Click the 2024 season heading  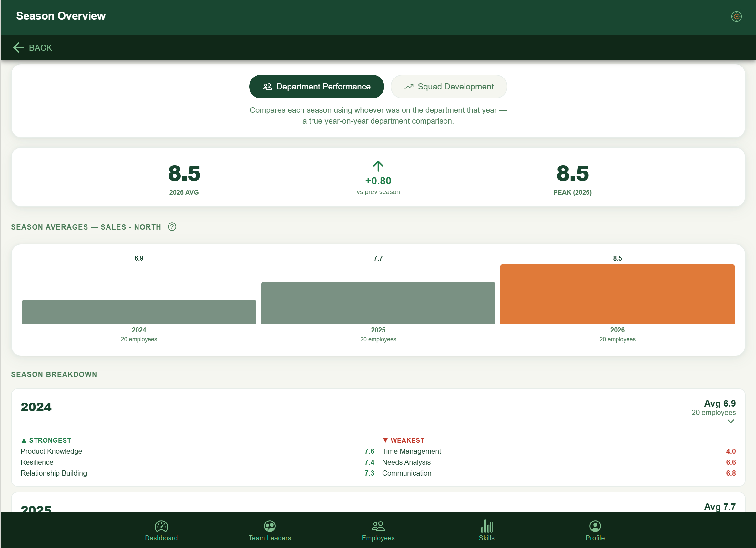pyautogui.click(x=36, y=407)
